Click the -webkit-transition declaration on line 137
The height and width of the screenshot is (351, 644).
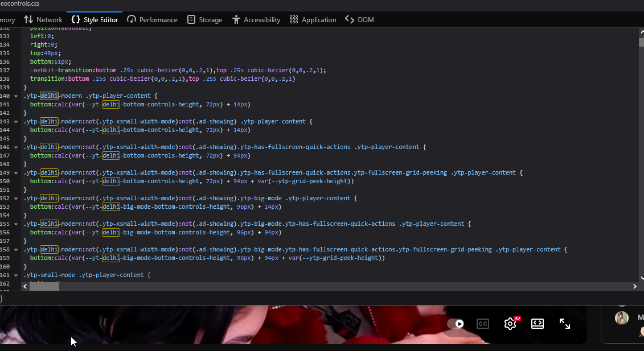point(178,70)
